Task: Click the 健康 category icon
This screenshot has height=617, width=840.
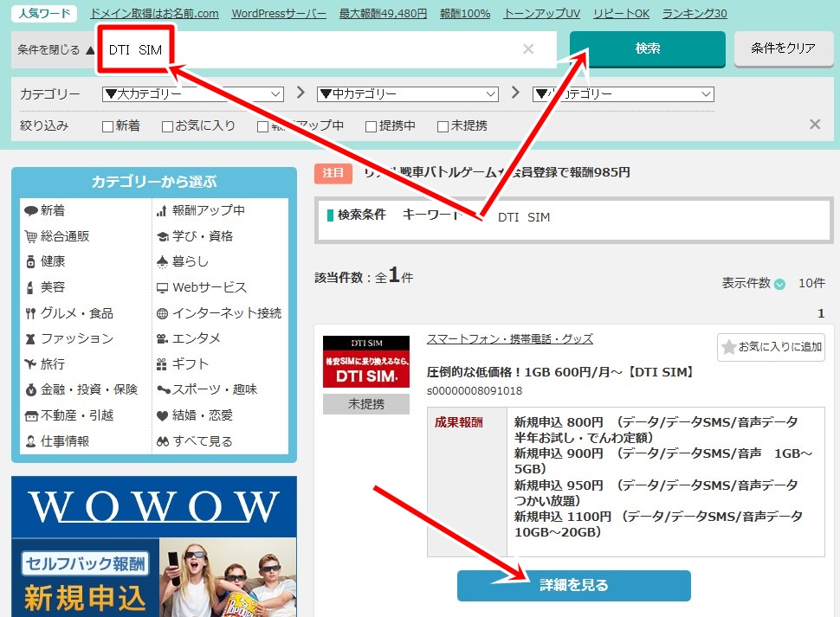Action: pos(30,261)
